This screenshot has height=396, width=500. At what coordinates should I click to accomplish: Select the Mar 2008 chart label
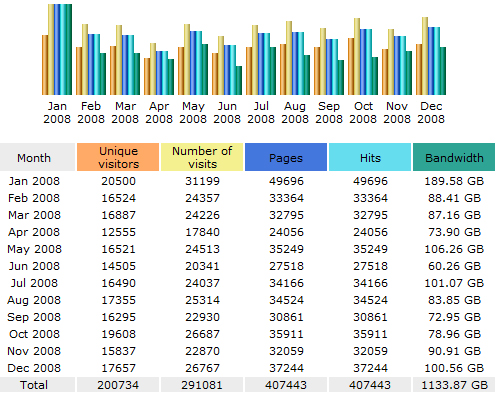(x=125, y=113)
